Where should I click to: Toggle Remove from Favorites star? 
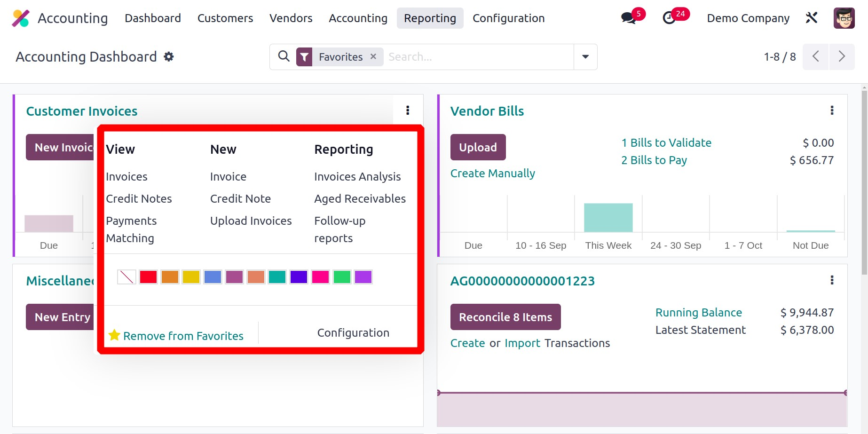114,335
